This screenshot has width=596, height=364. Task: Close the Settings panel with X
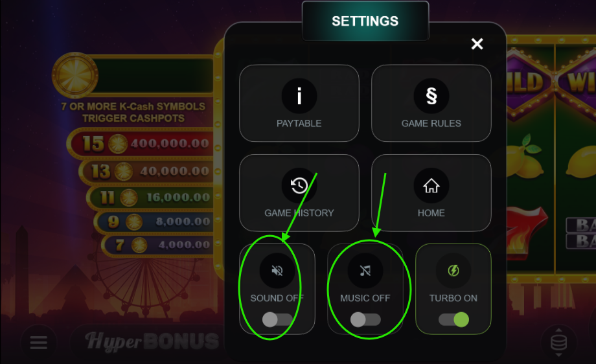(477, 43)
